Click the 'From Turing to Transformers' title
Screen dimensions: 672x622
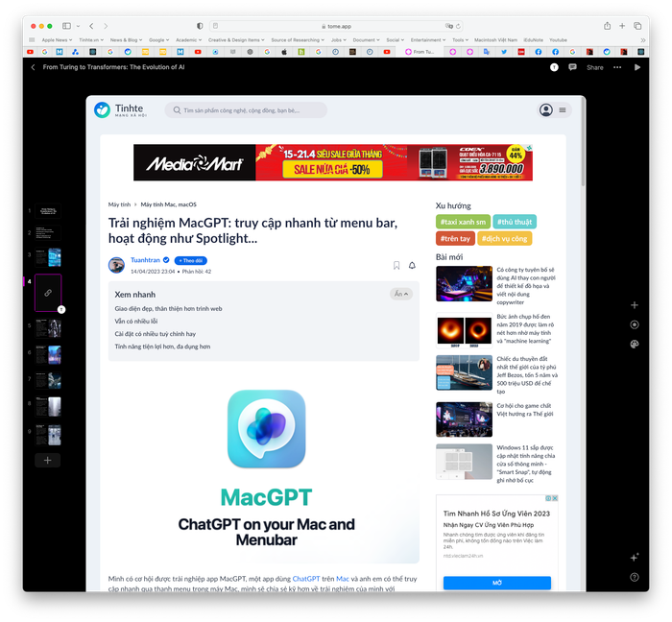pyautogui.click(x=113, y=67)
